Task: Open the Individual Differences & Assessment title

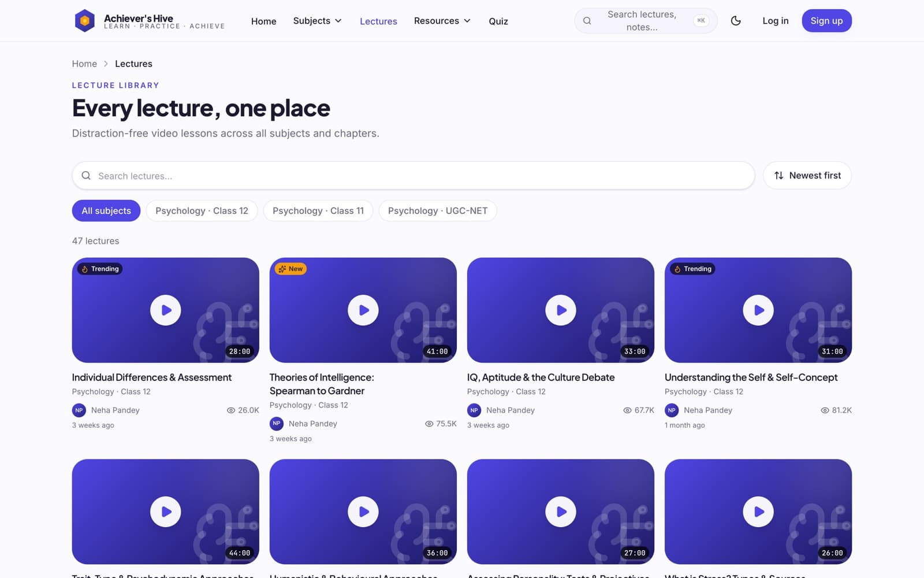Action: coord(152,377)
